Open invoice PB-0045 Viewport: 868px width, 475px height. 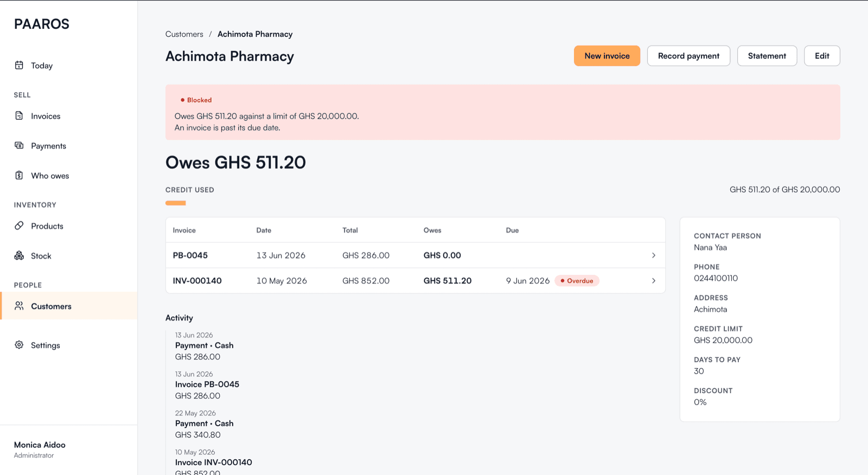pos(190,255)
